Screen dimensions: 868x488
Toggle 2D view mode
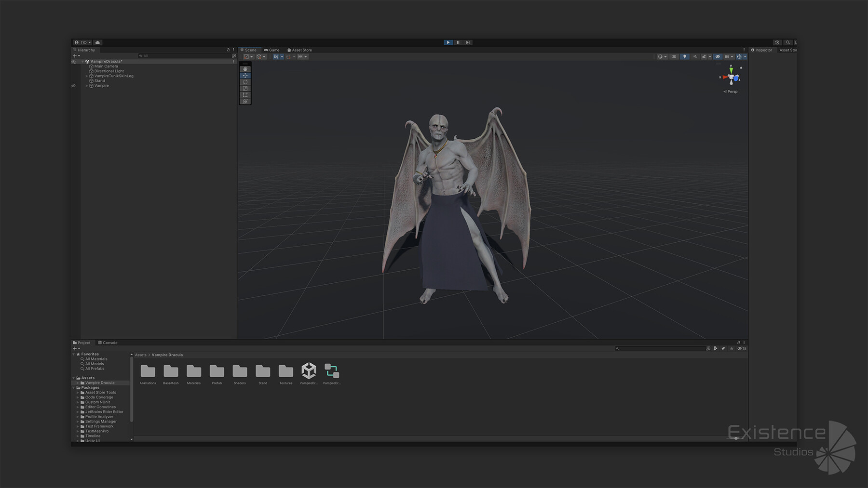coord(674,56)
